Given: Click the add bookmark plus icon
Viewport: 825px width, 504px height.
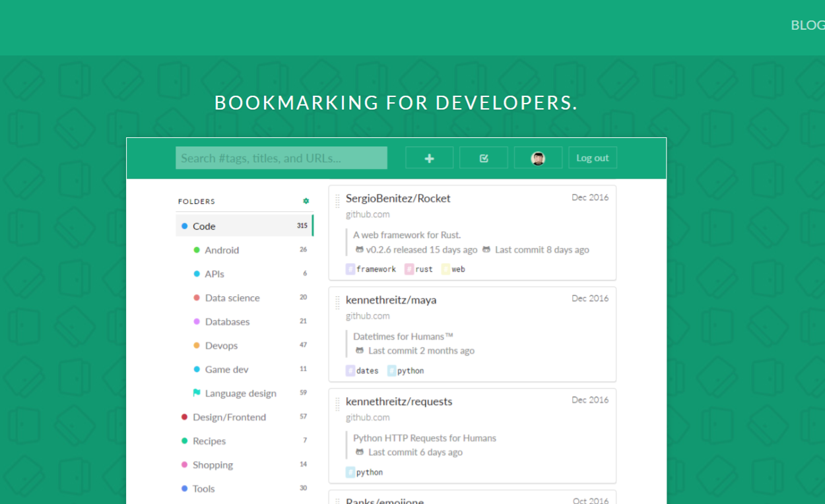Looking at the screenshot, I should pyautogui.click(x=429, y=158).
